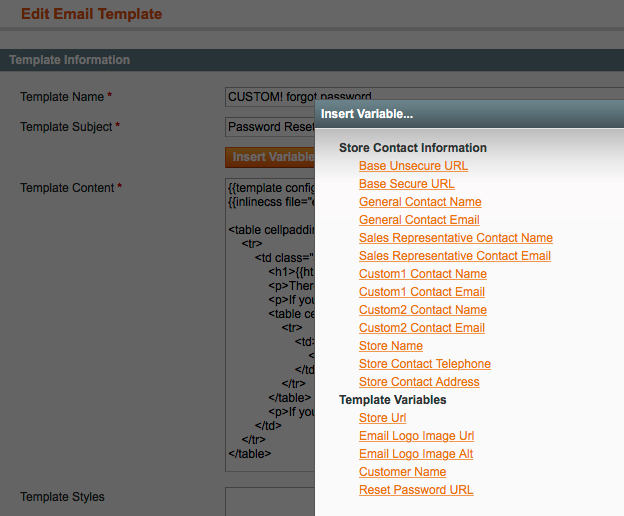
Task: Insert Custom1 Contact Email variable
Action: coord(422,292)
